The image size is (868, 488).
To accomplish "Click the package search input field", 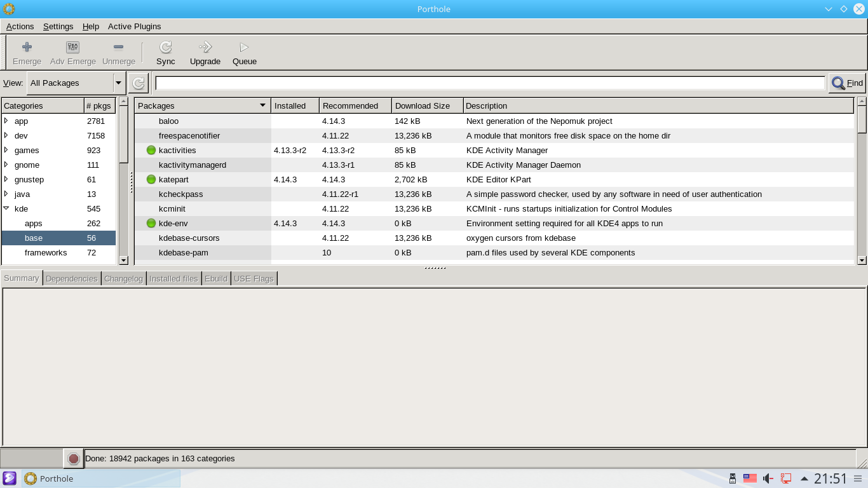I will pyautogui.click(x=490, y=83).
